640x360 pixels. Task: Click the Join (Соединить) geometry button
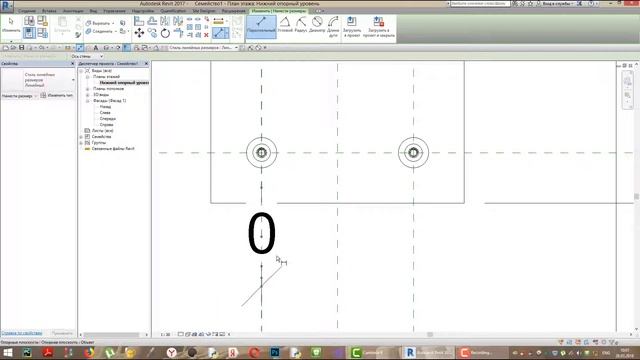101,31
